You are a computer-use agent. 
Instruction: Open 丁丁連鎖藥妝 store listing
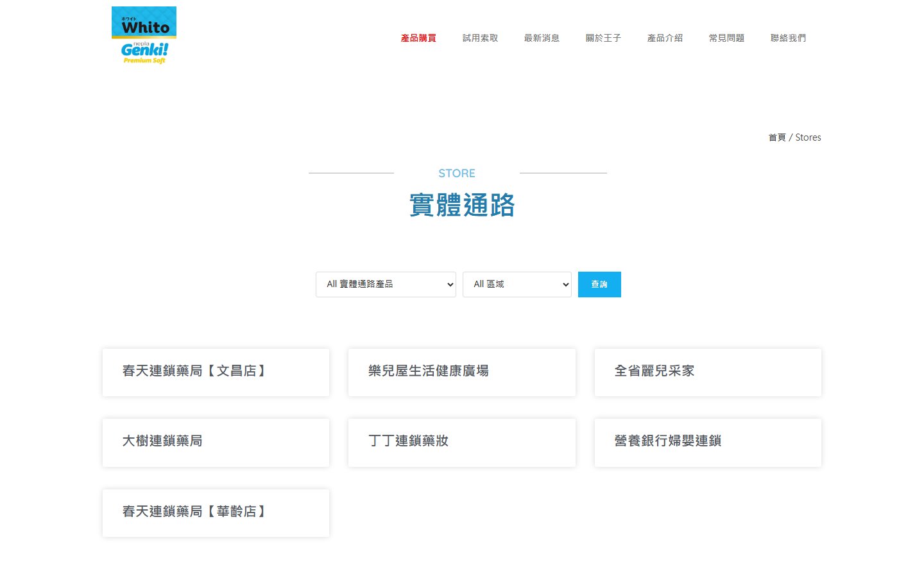[461, 442]
